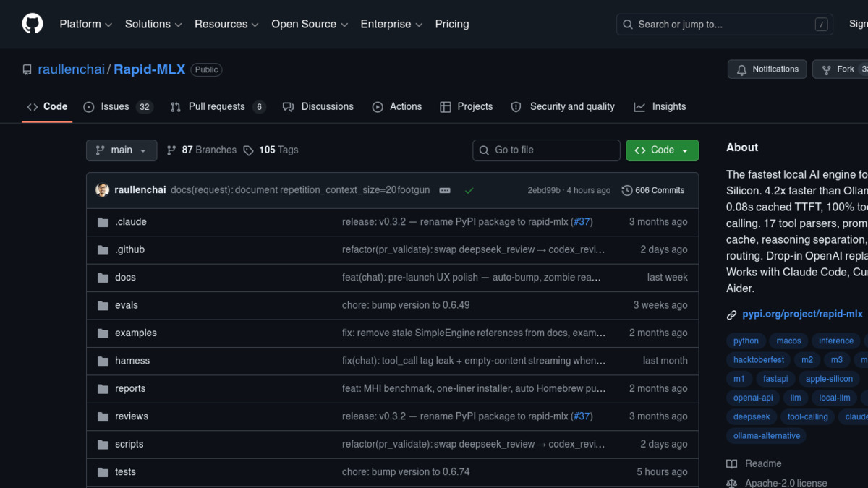
Task: Click the .github folder icon
Action: [103, 250]
